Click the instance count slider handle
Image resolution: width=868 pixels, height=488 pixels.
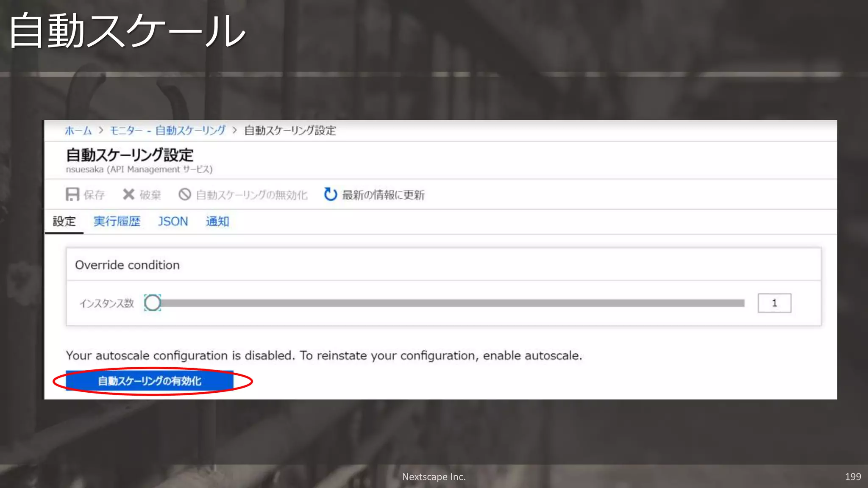(153, 302)
